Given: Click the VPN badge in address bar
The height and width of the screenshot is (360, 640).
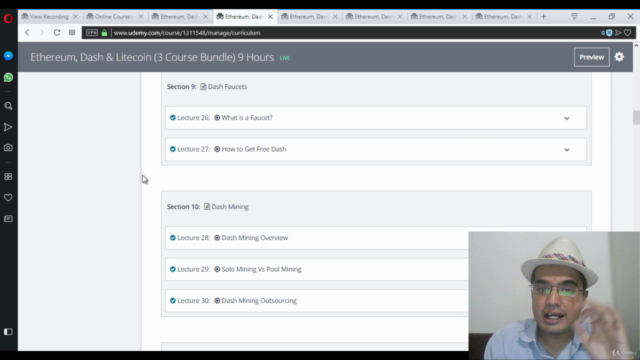Looking at the screenshot, I should pos(92,33).
